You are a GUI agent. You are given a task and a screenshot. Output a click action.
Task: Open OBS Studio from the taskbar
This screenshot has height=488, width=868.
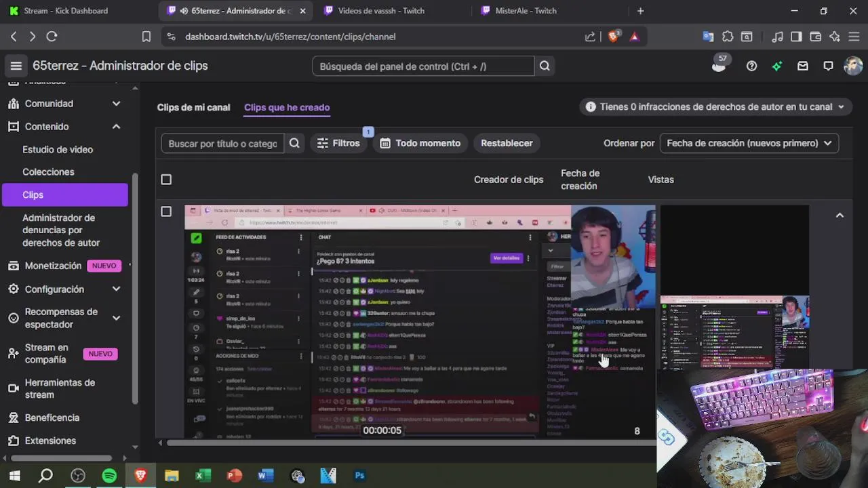click(78, 476)
